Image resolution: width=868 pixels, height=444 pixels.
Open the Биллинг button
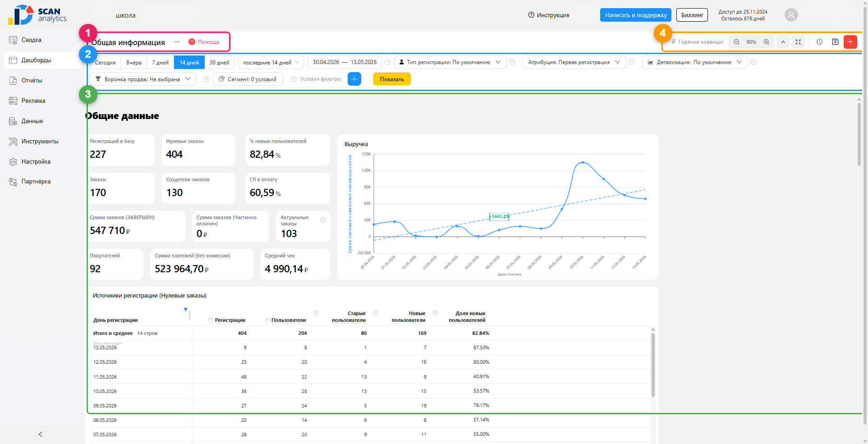point(692,15)
